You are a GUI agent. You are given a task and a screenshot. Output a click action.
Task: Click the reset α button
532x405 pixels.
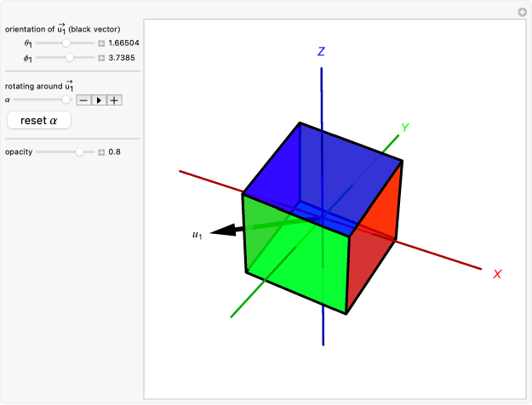coord(39,121)
